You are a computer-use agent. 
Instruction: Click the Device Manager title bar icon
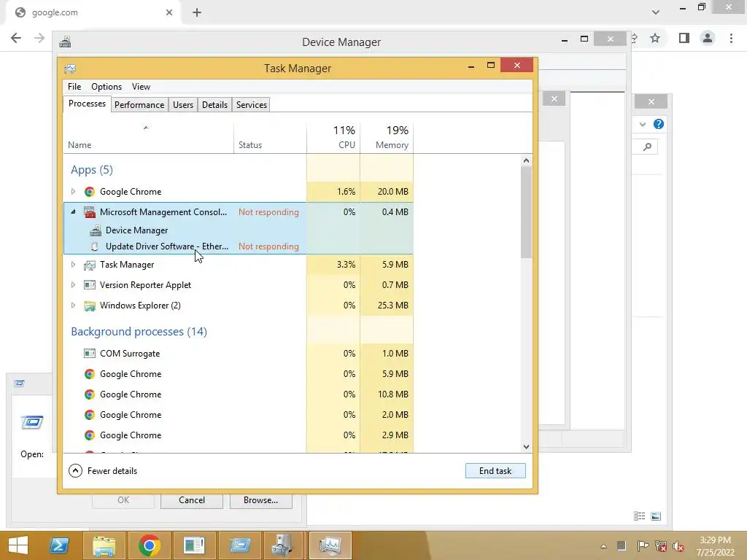[65, 42]
